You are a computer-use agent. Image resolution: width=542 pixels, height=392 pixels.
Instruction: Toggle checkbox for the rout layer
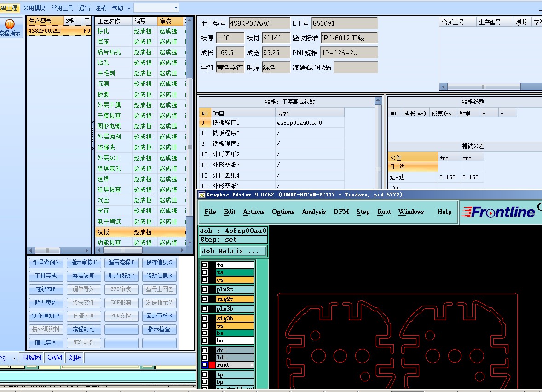click(x=205, y=365)
